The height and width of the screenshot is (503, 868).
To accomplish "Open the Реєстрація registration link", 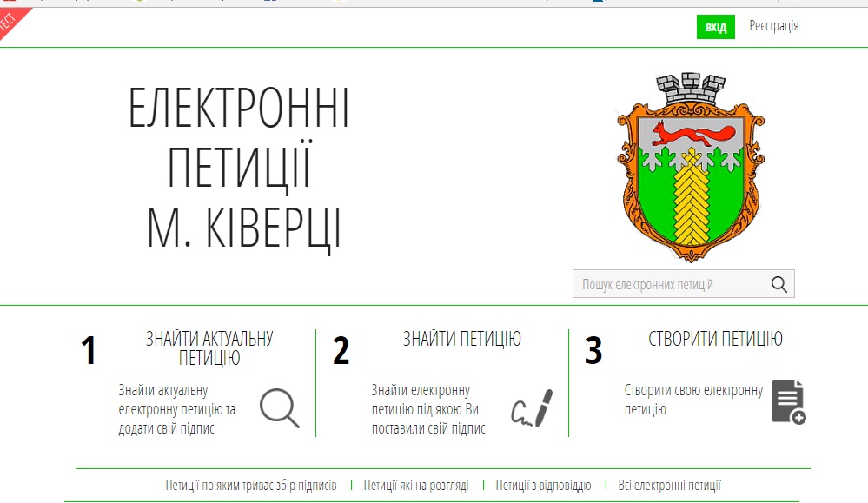I will coord(773,26).
